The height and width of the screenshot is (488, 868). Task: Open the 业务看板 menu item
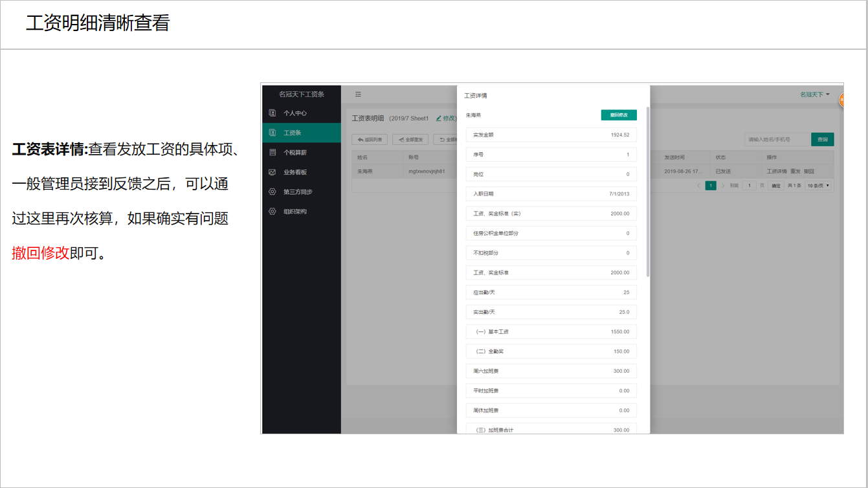tap(302, 172)
